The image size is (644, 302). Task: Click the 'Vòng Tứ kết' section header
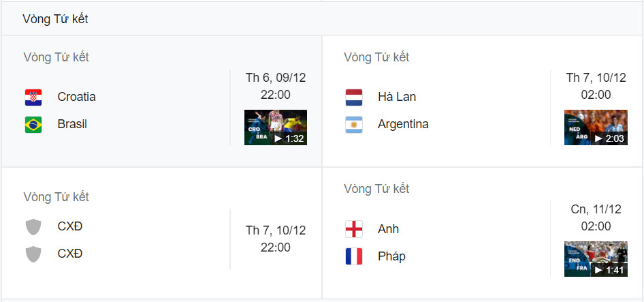click(x=55, y=19)
